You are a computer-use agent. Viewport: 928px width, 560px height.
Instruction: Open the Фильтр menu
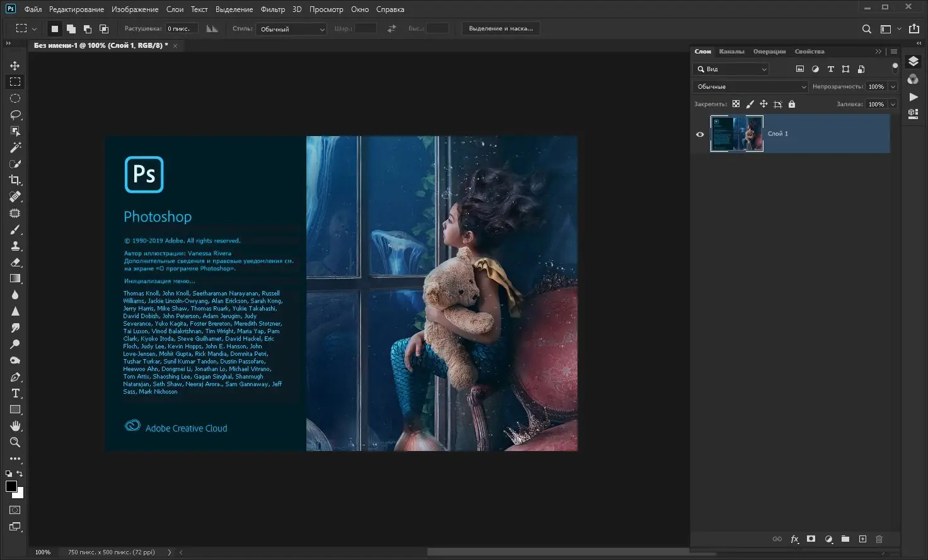point(272,9)
